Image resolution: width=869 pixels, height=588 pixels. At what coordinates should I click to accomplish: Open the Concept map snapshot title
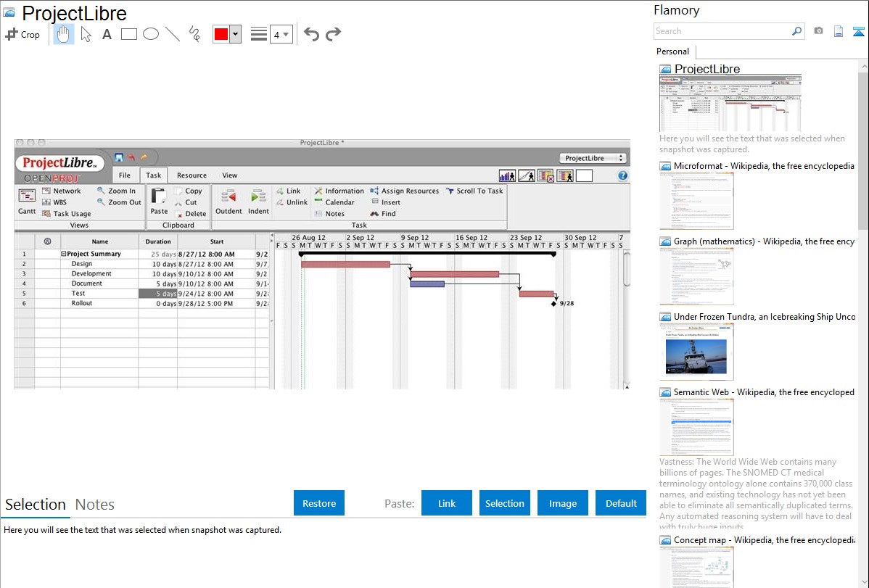click(764, 540)
